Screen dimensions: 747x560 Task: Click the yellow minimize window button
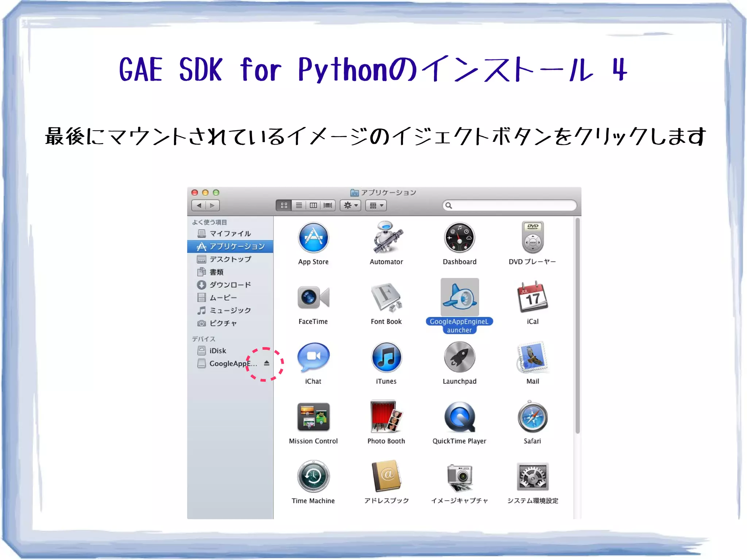pos(205,193)
